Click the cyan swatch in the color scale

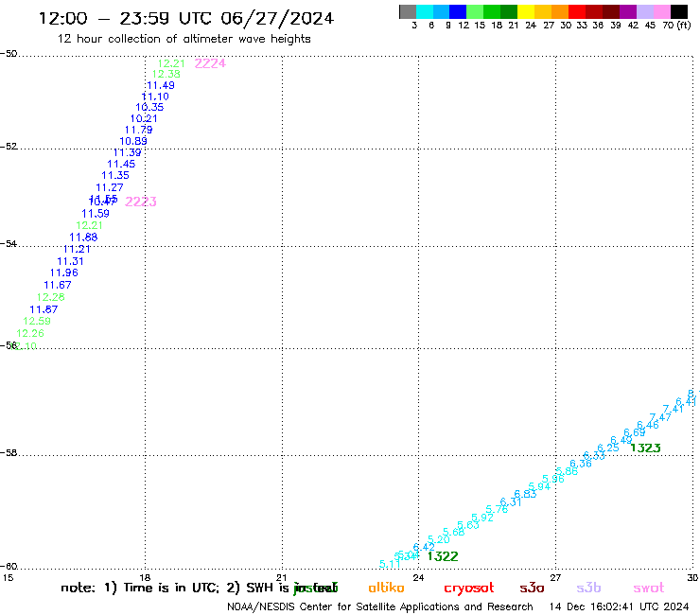pos(425,11)
